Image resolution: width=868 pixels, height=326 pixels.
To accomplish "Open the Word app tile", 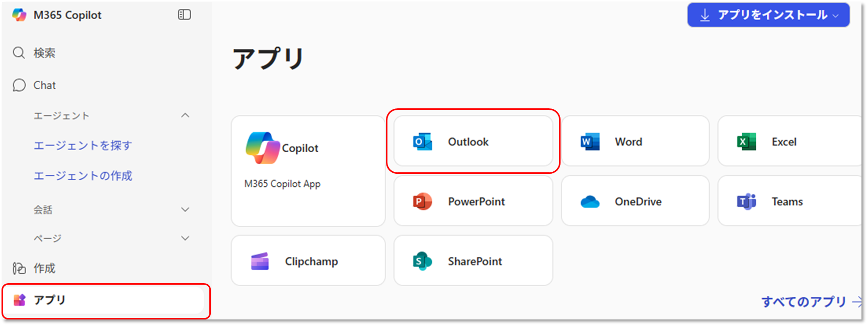I will 635,141.
